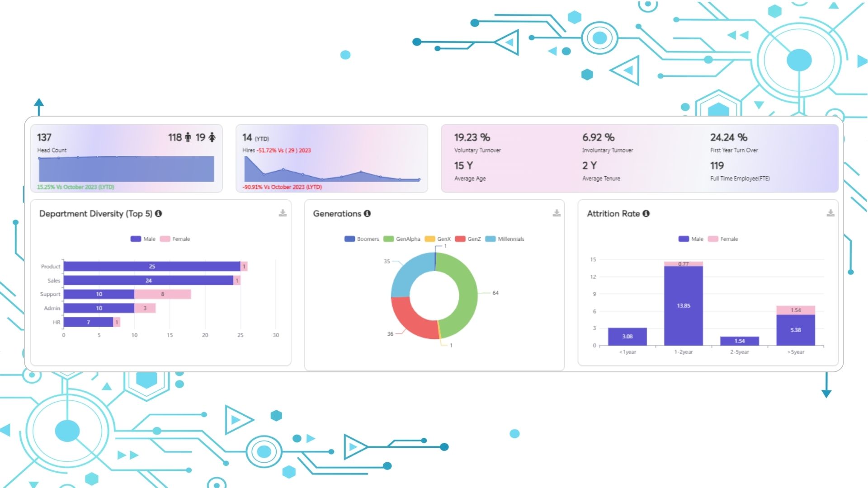Image resolution: width=868 pixels, height=488 pixels.
Task: Click the 64 donut value label
Action: point(495,293)
